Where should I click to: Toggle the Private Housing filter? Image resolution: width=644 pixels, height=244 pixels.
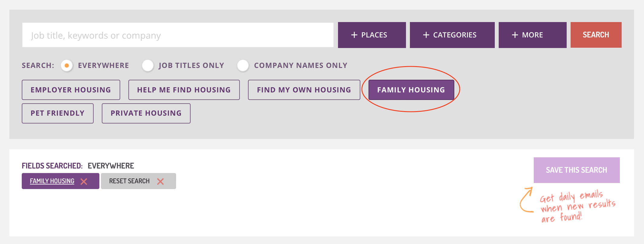coord(146,113)
